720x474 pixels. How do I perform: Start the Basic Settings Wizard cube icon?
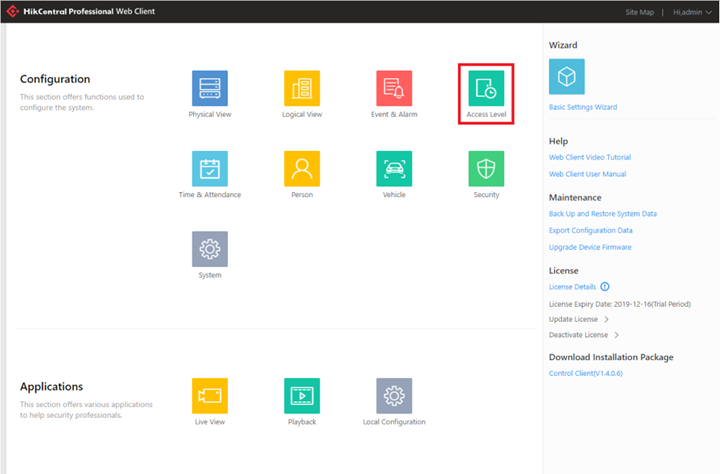click(567, 76)
